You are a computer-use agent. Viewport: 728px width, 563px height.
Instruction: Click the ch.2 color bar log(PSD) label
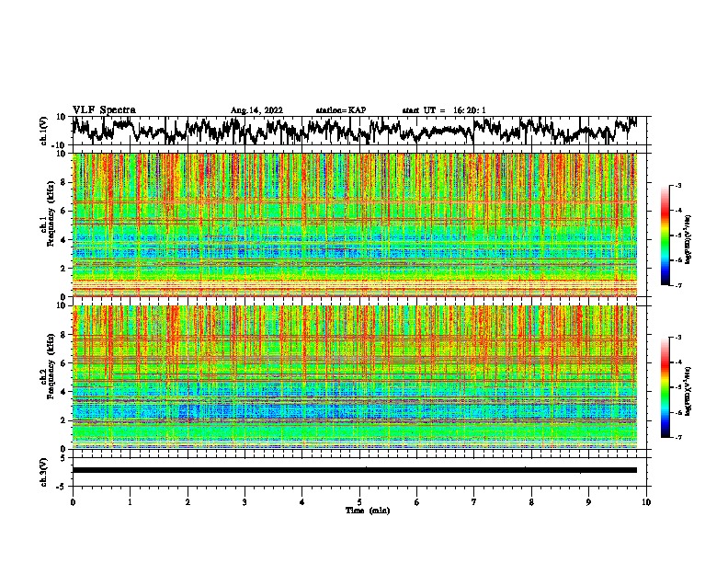688,391
